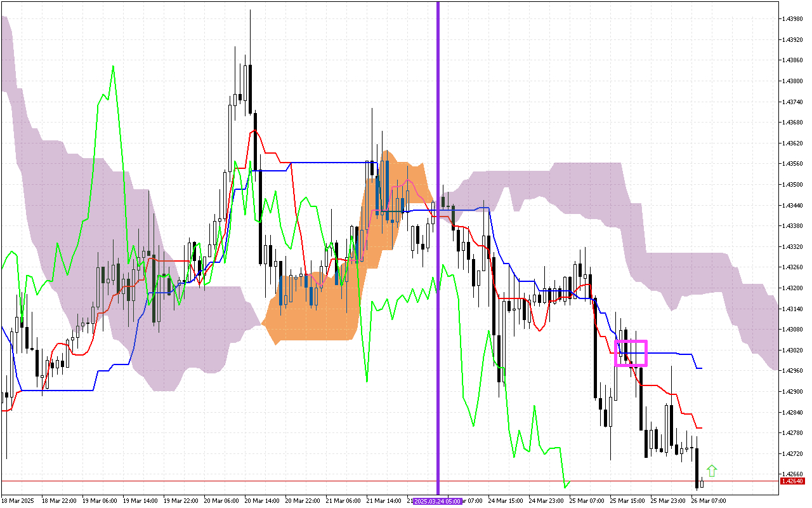Click the 1.43920 price axis label
Image resolution: width=812 pixels, height=508 pixels.
point(794,40)
